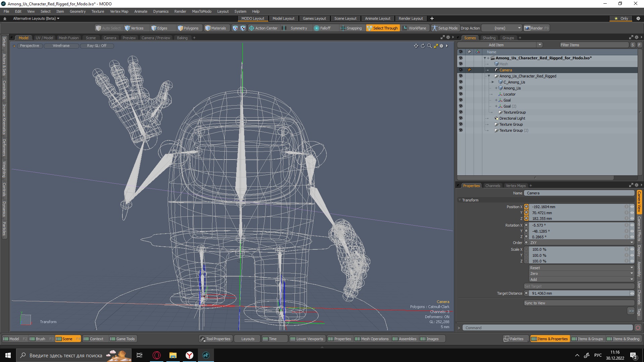Toggle Setup Mode
This screenshot has width=644, height=362.
(444, 28)
